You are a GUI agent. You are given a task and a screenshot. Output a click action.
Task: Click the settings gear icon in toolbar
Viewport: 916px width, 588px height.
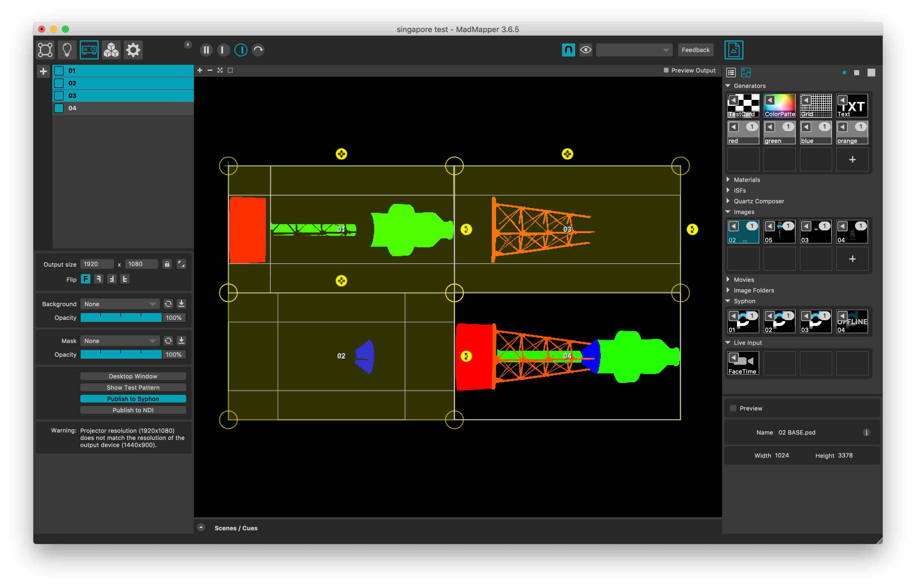tap(133, 49)
